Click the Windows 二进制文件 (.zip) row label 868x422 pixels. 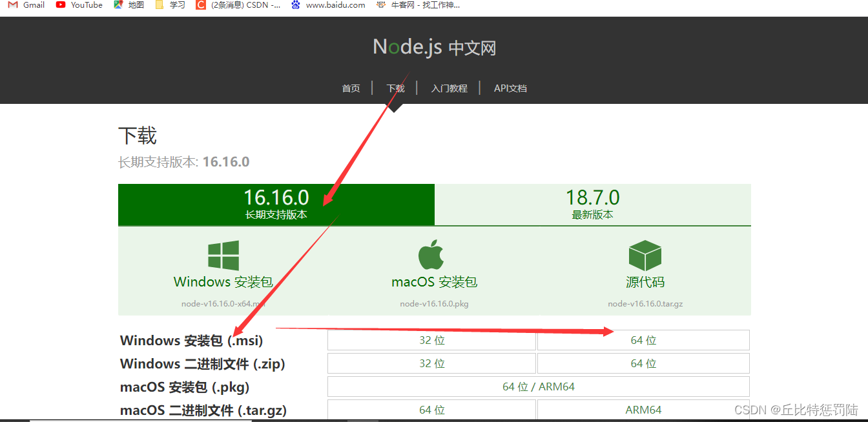click(203, 364)
